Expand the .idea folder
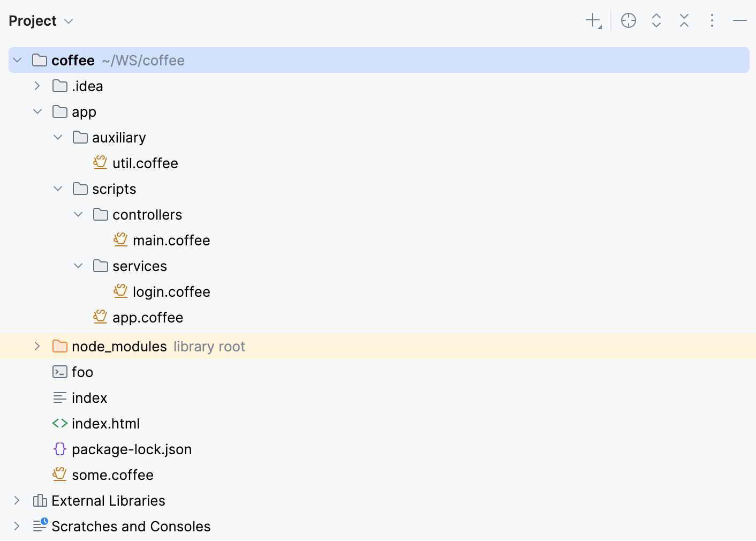This screenshot has width=756, height=541. point(37,85)
